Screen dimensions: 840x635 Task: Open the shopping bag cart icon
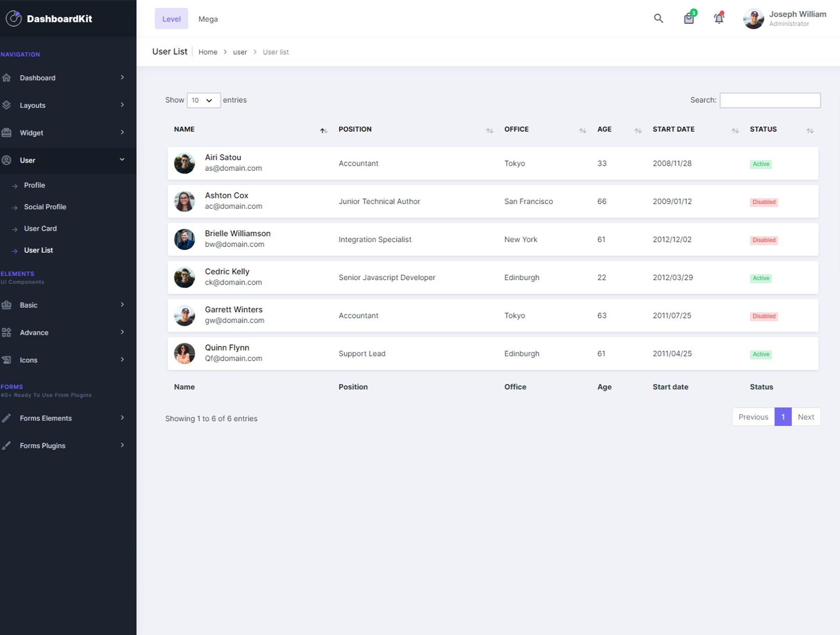click(689, 18)
